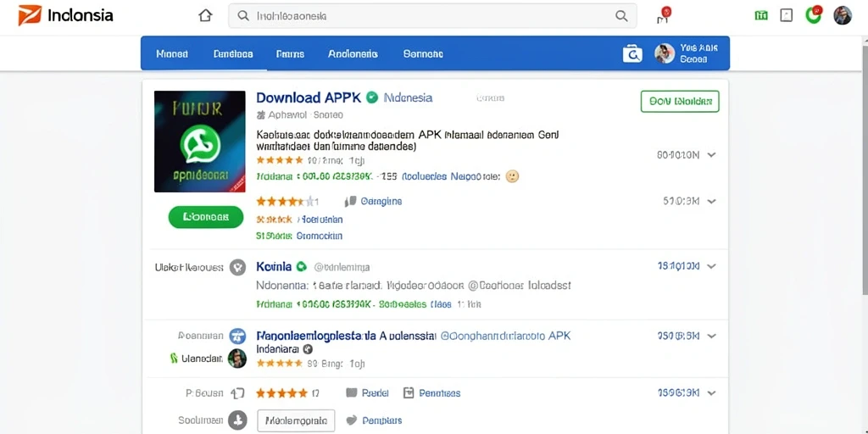The width and height of the screenshot is (868, 434).
Task: Expand the bottom row chevron near 159G19M
Action: pos(712,393)
